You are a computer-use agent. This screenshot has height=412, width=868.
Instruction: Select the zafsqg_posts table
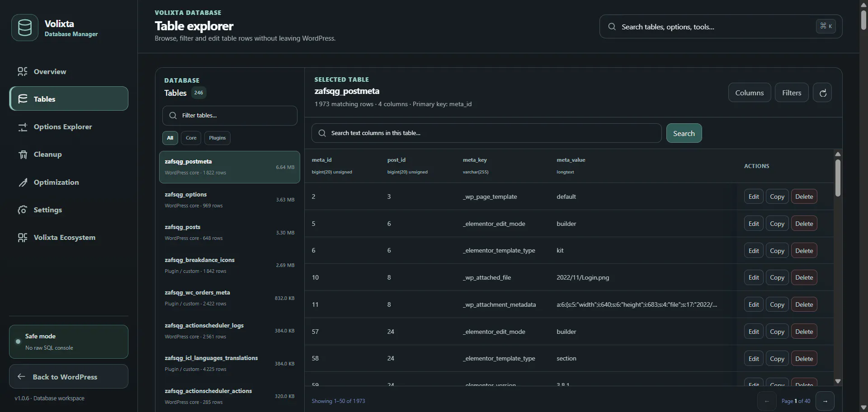click(230, 232)
